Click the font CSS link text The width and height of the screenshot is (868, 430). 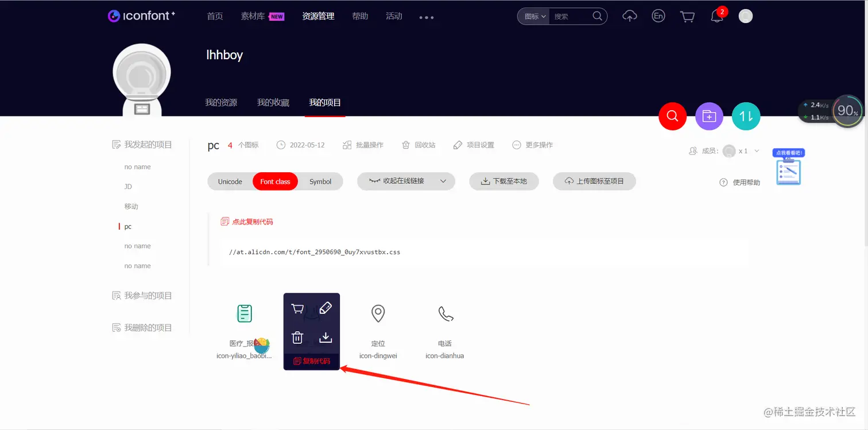pyautogui.click(x=314, y=252)
